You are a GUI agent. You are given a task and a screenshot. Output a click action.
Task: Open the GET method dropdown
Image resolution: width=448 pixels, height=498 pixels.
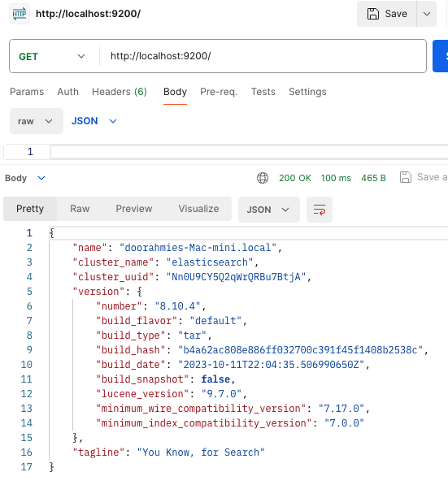[52, 57]
